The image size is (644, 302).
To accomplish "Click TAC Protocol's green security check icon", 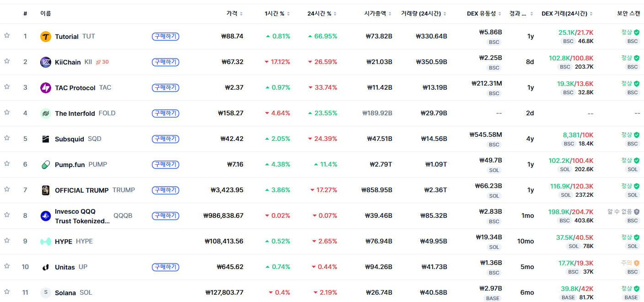I will [636, 84].
